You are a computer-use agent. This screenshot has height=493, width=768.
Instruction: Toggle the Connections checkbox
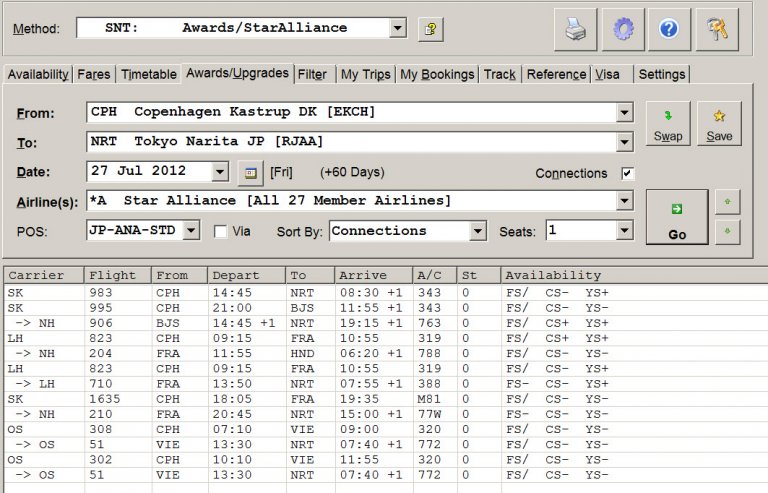pyautogui.click(x=627, y=173)
